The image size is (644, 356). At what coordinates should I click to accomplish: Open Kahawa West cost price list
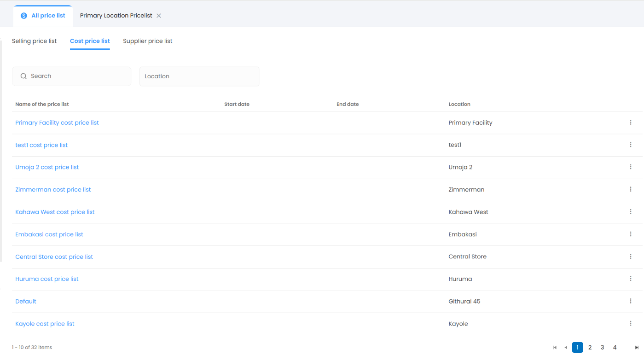[x=55, y=212]
